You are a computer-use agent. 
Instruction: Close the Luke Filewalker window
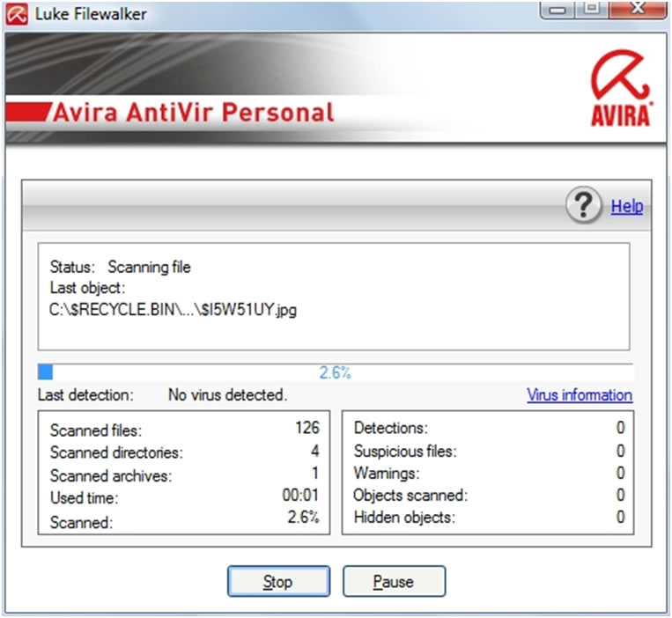[638, 10]
